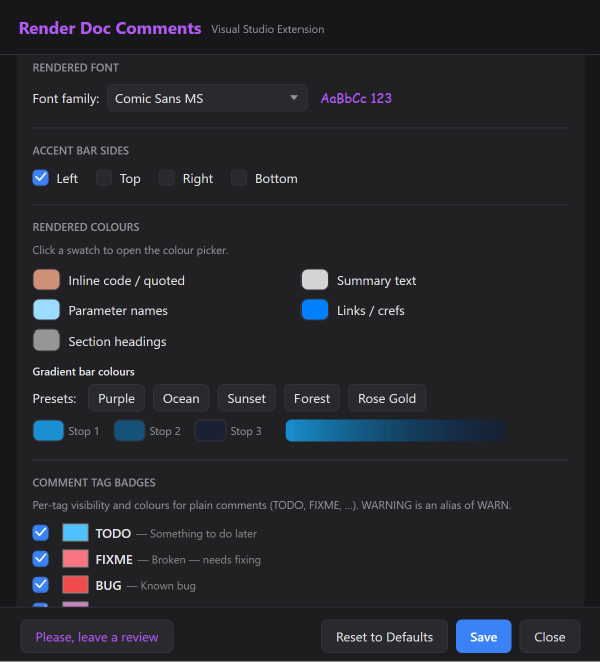This screenshot has height=662, width=600.
Task: Click the 'Gradient bar colours' label
Action: click(x=84, y=372)
